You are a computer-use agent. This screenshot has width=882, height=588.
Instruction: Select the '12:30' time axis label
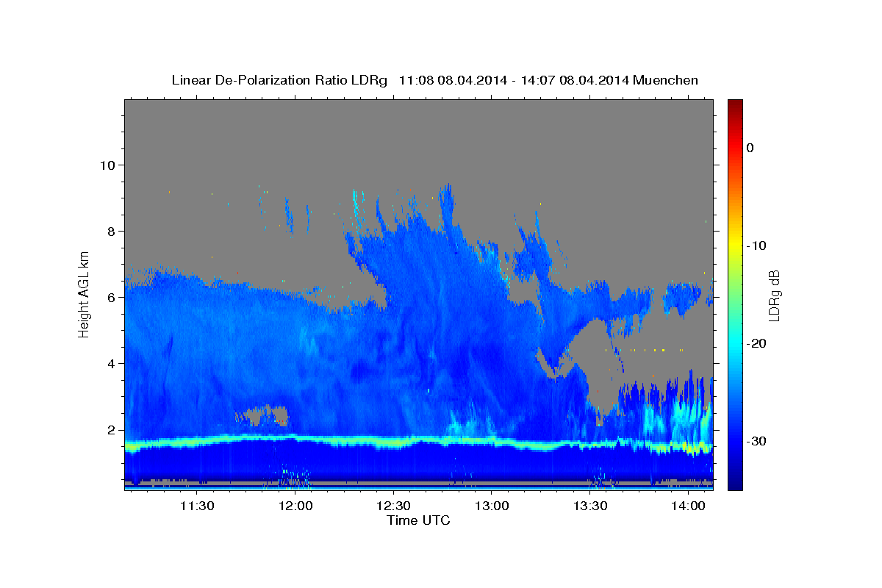tap(394, 506)
